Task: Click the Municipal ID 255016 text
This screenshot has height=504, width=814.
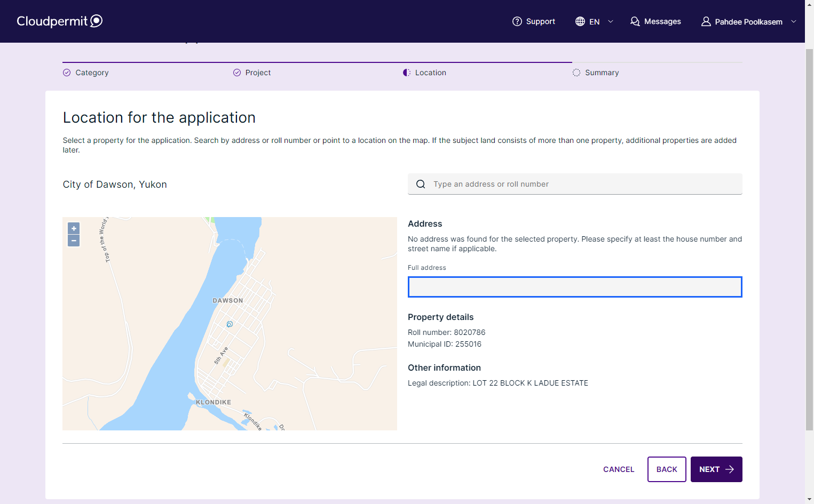Action: coord(445,344)
